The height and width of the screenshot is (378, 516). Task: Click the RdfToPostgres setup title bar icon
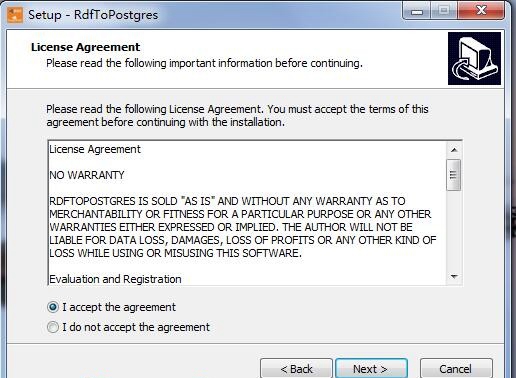click(x=15, y=15)
